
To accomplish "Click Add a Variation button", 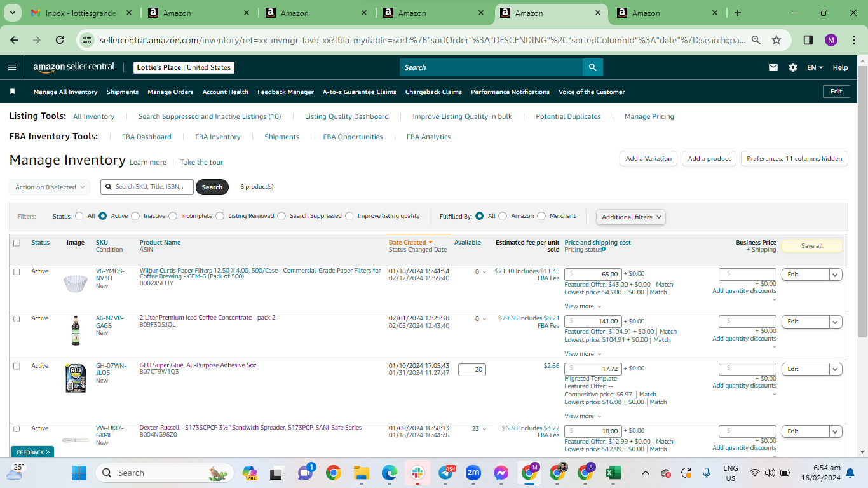I will 649,159.
